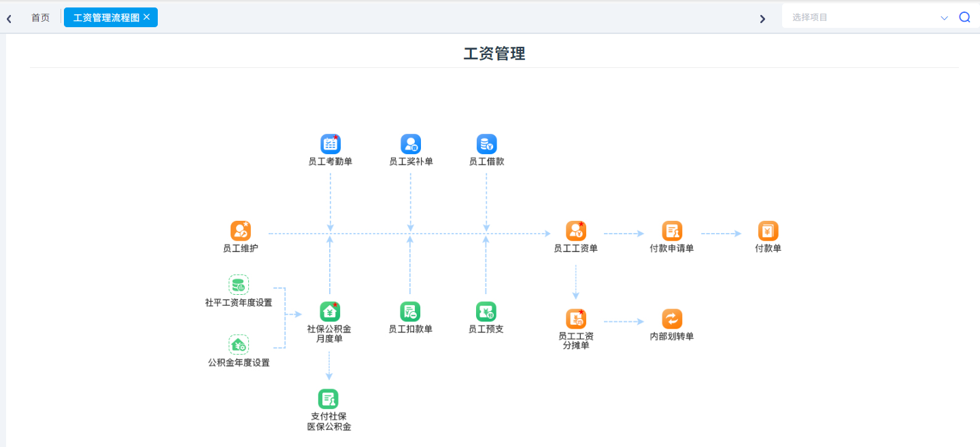Select the 工资管理流程图 tab
Viewport: 980px width, 447px height.
pyautogui.click(x=111, y=18)
